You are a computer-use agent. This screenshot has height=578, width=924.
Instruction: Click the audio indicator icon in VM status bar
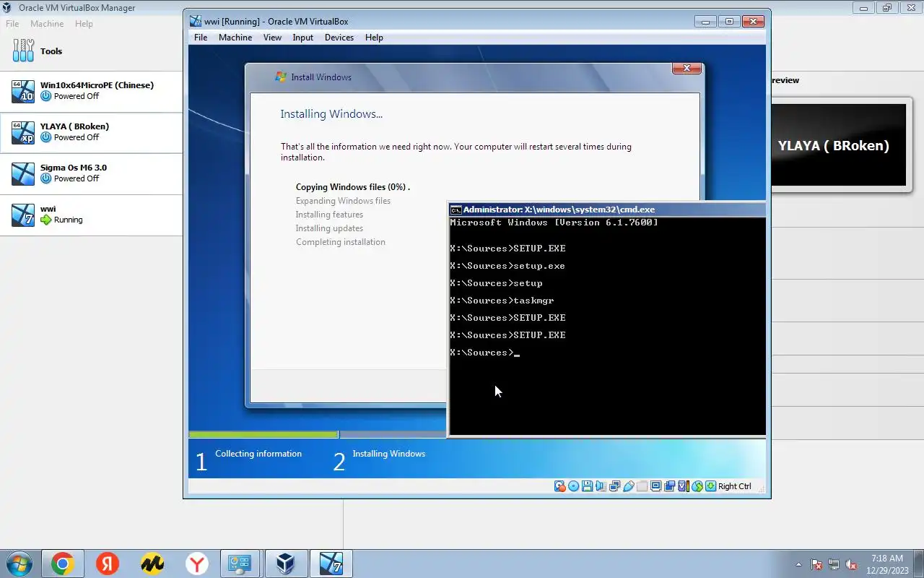point(601,486)
